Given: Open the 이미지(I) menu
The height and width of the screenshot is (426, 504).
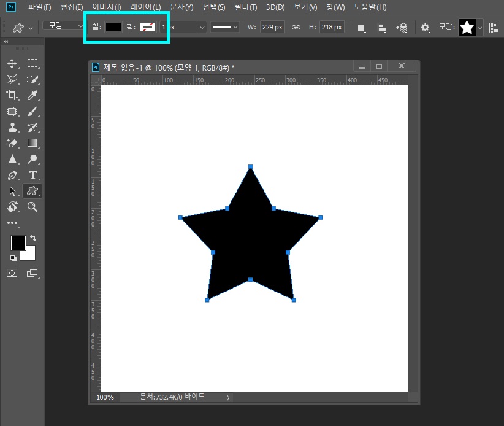Looking at the screenshot, I should (x=107, y=7).
